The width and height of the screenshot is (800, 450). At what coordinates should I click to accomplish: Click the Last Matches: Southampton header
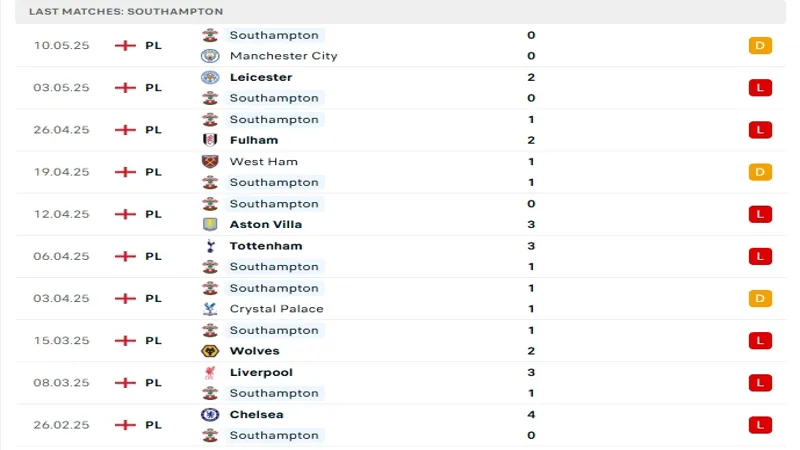[x=126, y=11]
